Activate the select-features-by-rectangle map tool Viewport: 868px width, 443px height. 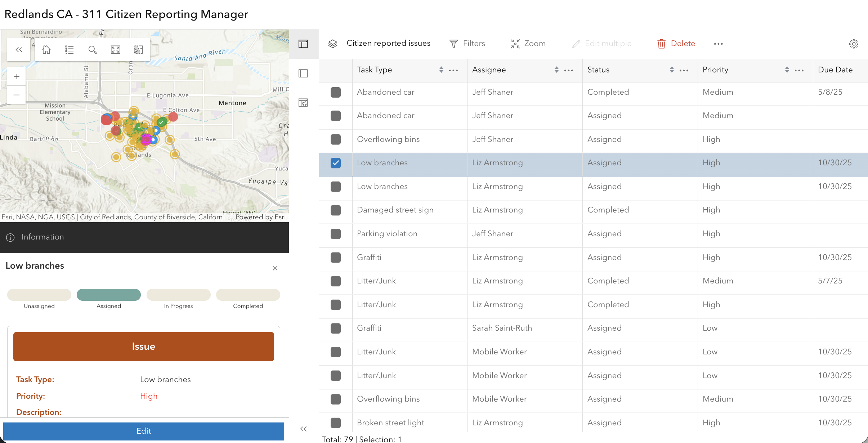point(138,50)
